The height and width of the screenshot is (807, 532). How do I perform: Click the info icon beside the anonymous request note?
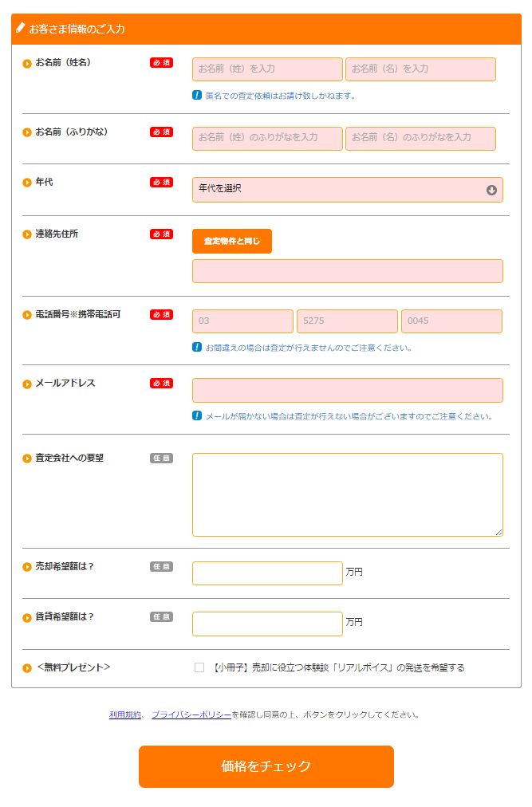[x=197, y=95]
